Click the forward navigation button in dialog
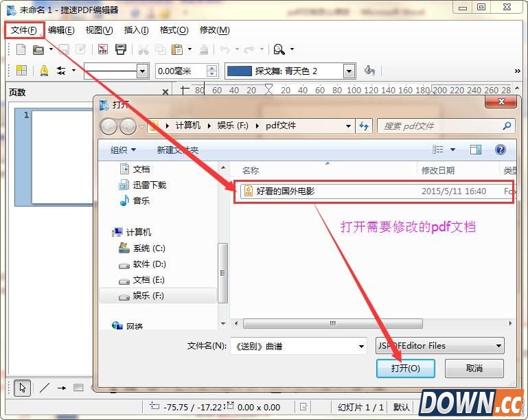528x420 pixels. pos(128,126)
